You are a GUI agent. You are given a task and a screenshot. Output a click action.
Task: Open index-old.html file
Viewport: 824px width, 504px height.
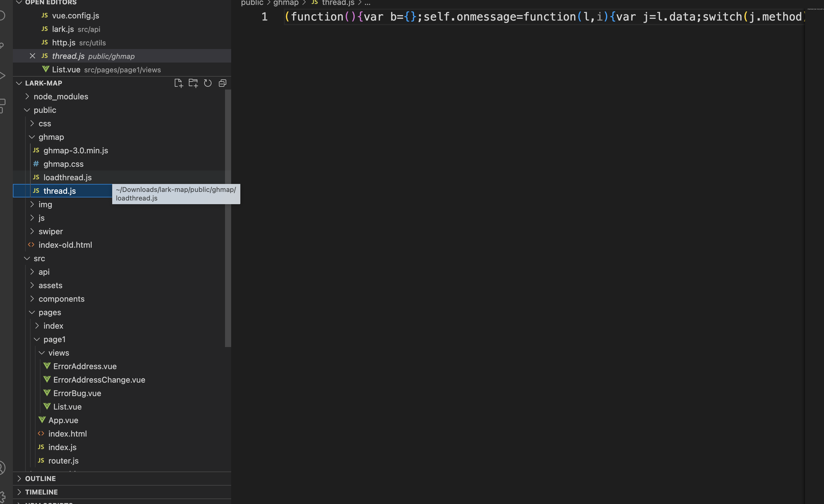[x=119, y=245]
